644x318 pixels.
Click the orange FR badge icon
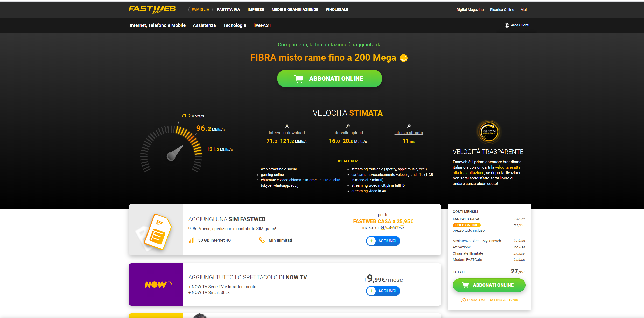tap(404, 58)
